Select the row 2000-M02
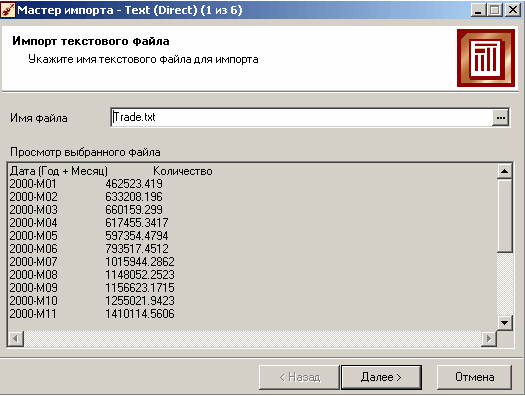The height and width of the screenshot is (396, 525). click(x=33, y=197)
